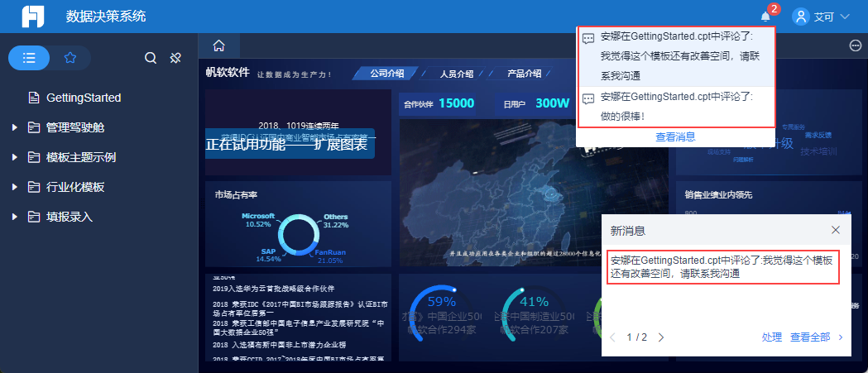Screen dimensions: 868x373
Task: Click the 管理驾驶舱 folder icon
Action: tap(34, 128)
